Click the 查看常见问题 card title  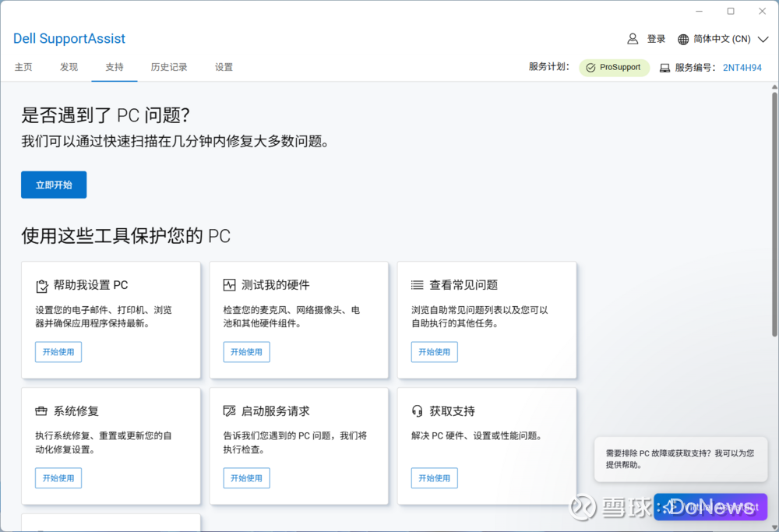tap(464, 284)
